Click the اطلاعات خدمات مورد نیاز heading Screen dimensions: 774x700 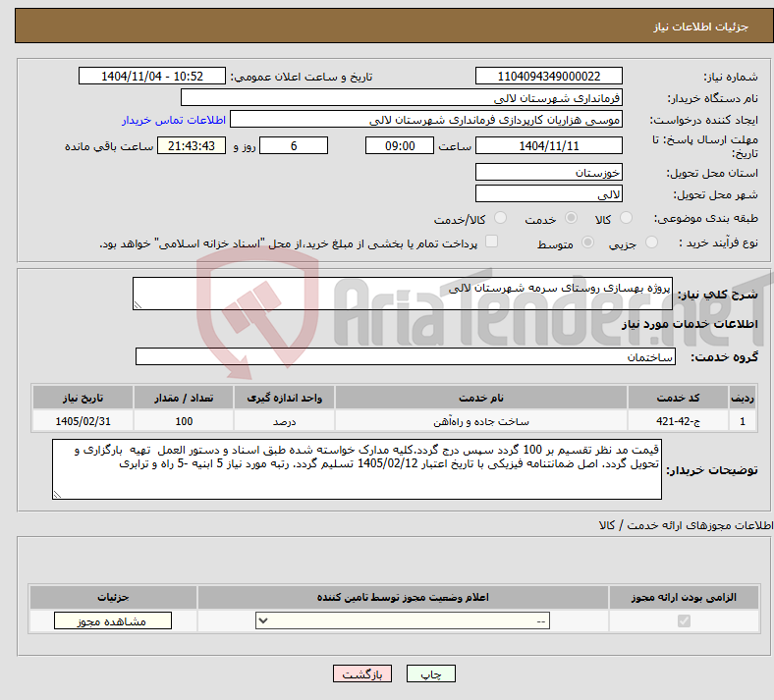coord(690,324)
